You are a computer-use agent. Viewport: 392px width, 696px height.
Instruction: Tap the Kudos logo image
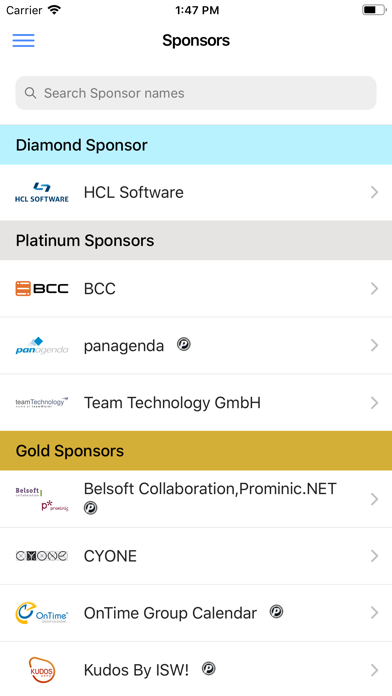click(x=42, y=669)
